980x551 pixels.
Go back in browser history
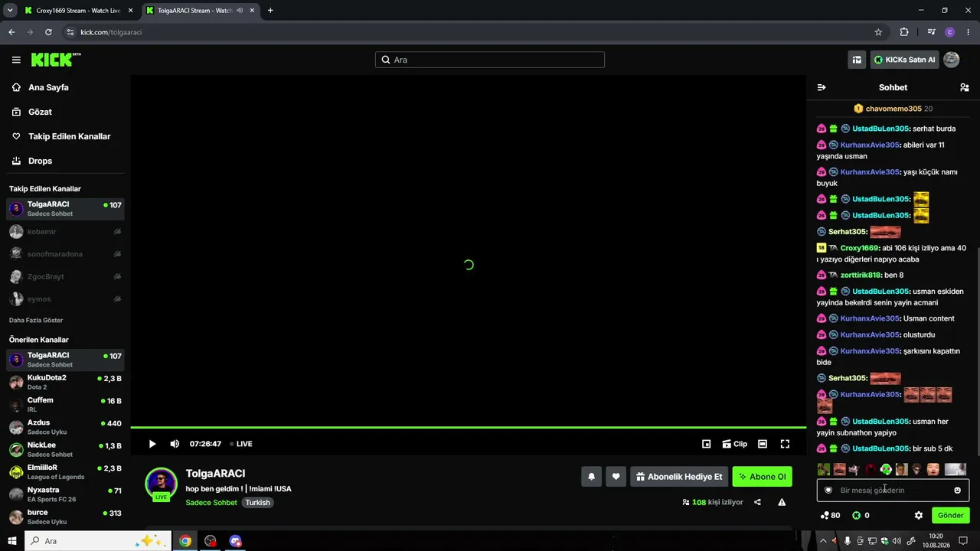pyautogui.click(x=11, y=32)
